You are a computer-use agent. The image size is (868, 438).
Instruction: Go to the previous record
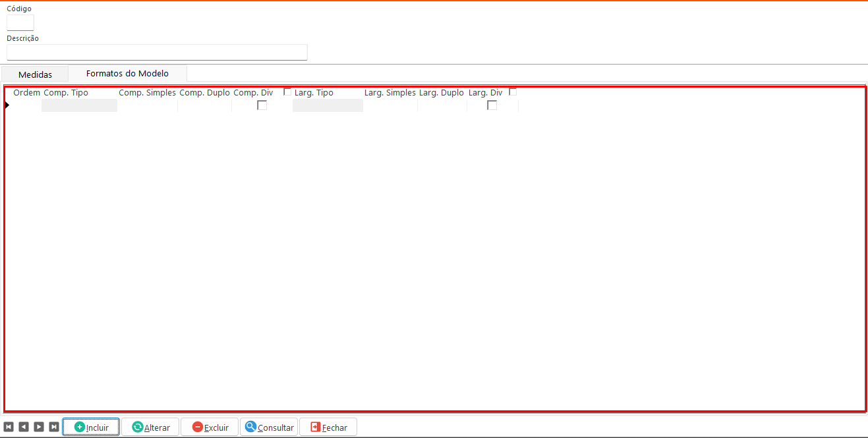point(24,427)
